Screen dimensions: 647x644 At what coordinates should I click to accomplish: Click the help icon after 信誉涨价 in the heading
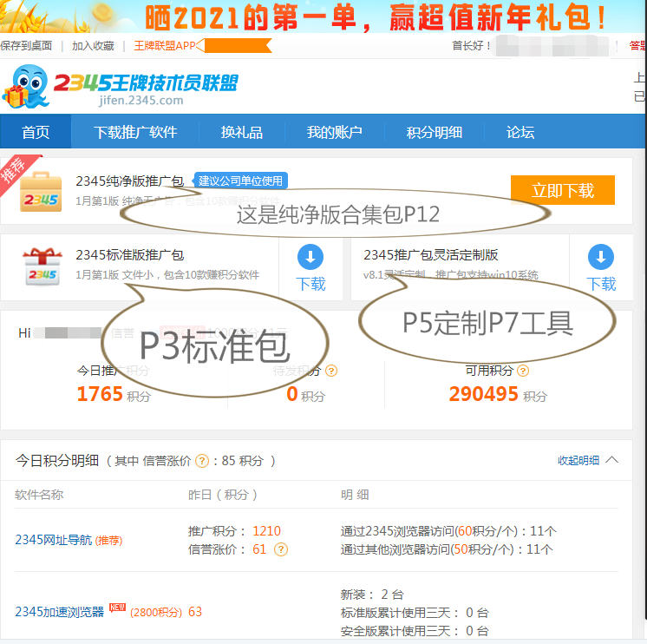pyautogui.click(x=202, y=461)
